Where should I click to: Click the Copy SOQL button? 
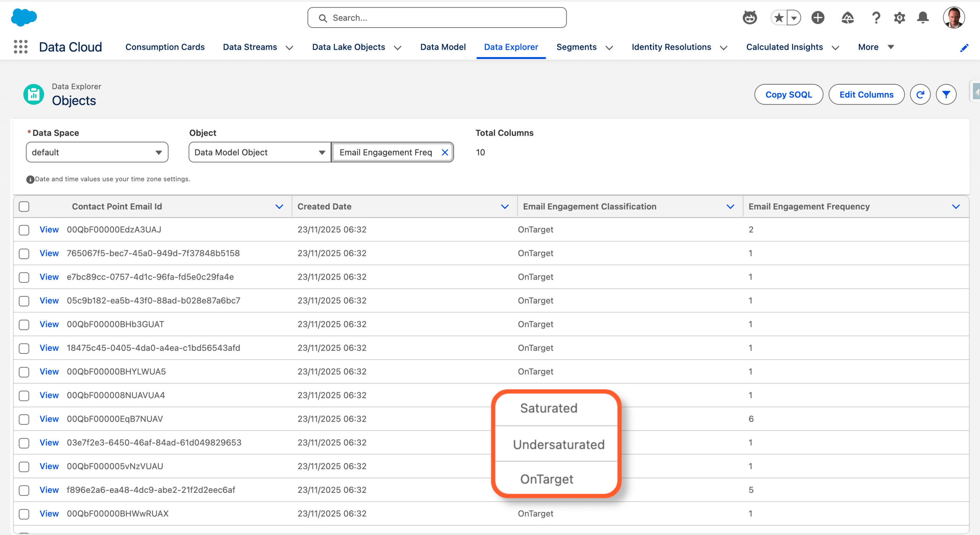tap(788, 95)
